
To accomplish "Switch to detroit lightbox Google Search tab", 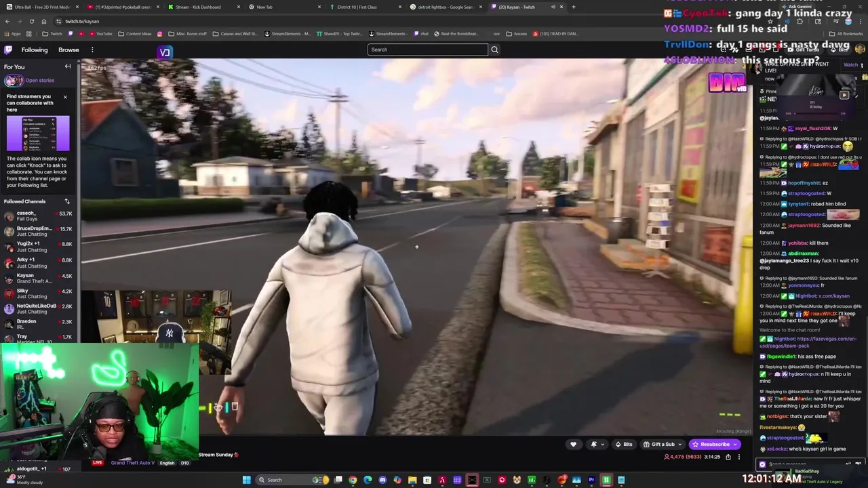I will pyautogui.click(x=446, y=7).
